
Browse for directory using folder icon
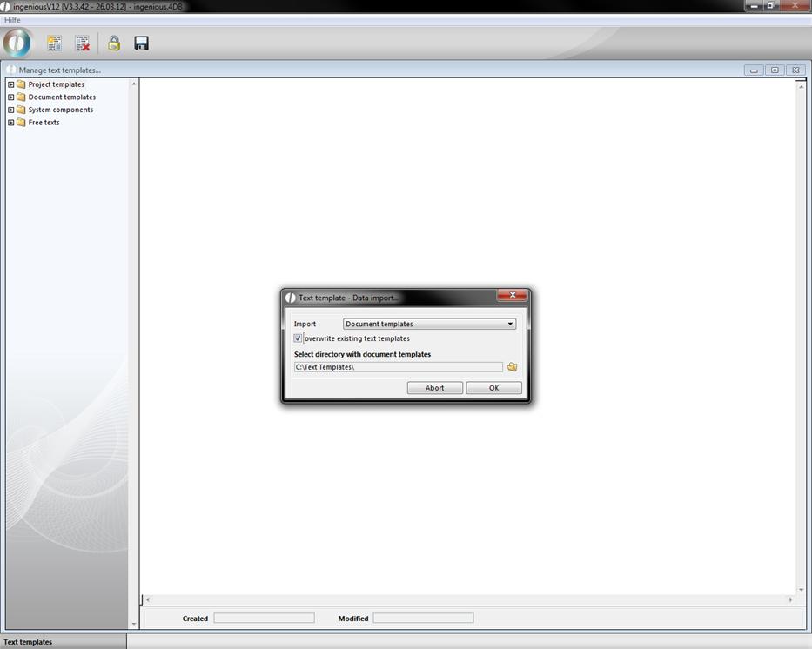click(x=512, y=367)
